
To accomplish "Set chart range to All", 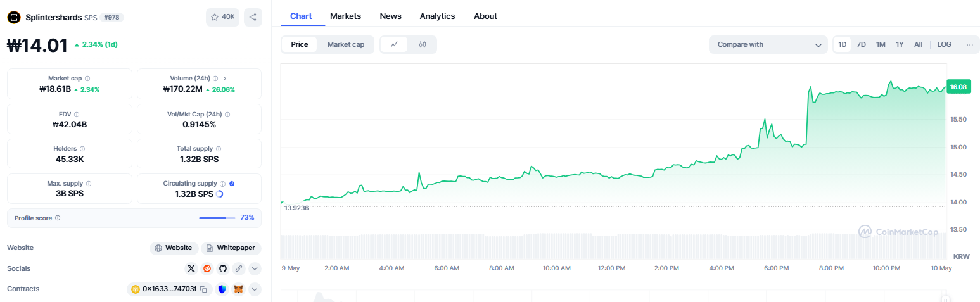I will [x=918, y=44].
